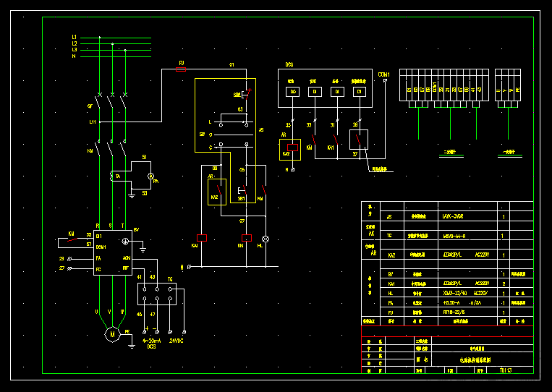This screenshot has height=392, width=552.
Task: Select the L1 label on power bus
Action: coord(75,37)
